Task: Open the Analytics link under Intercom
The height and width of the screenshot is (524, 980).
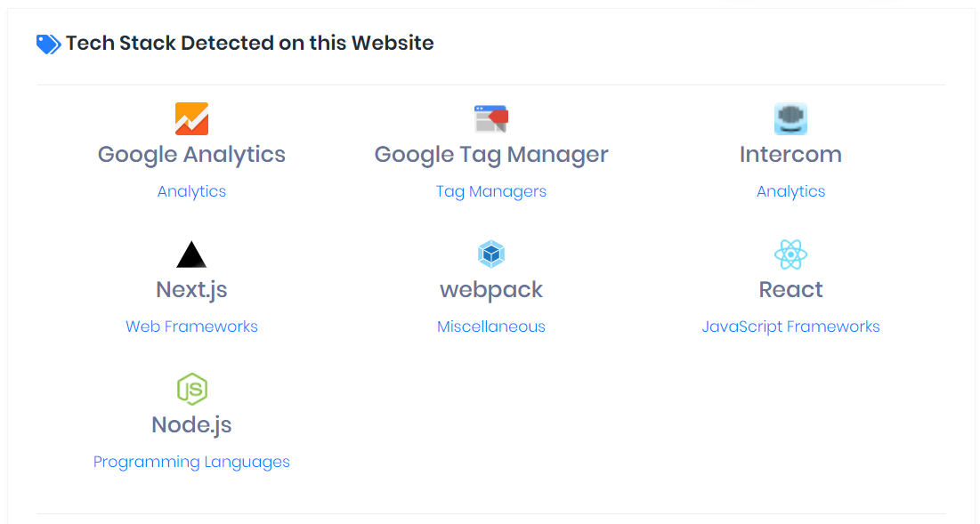Action: pos(790,191)
